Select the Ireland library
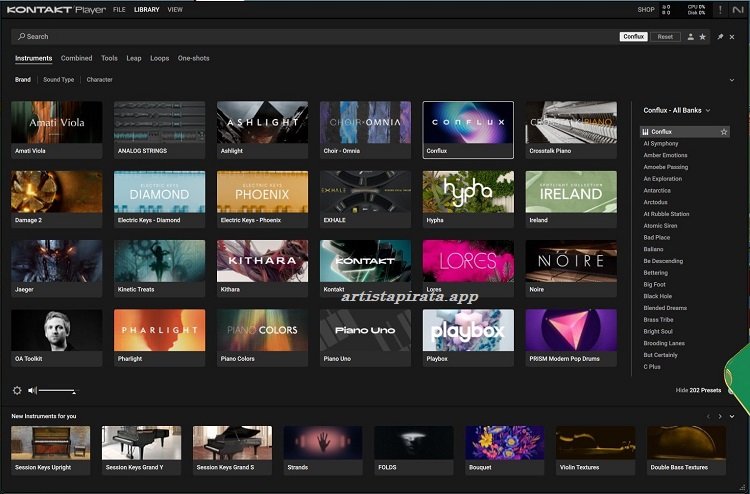Image resolution: width=750 pixels, height=494 pixels. pyautogui.click(x=571, y=199)
